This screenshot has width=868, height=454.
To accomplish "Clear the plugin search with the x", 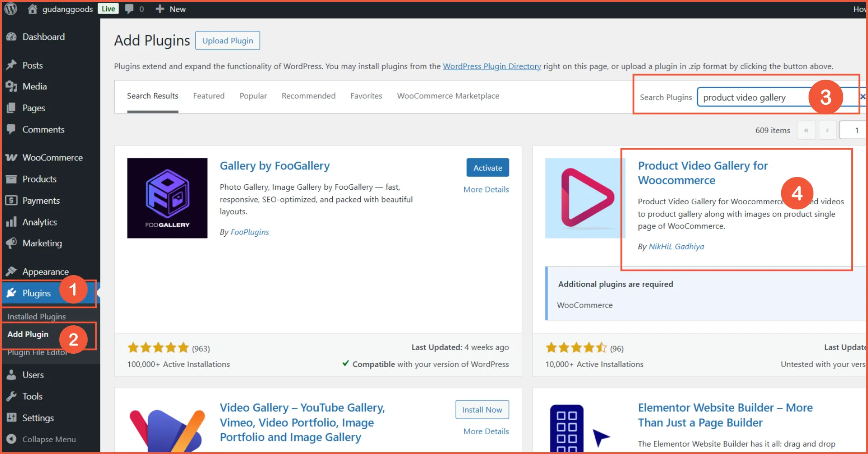I will 863,96.
